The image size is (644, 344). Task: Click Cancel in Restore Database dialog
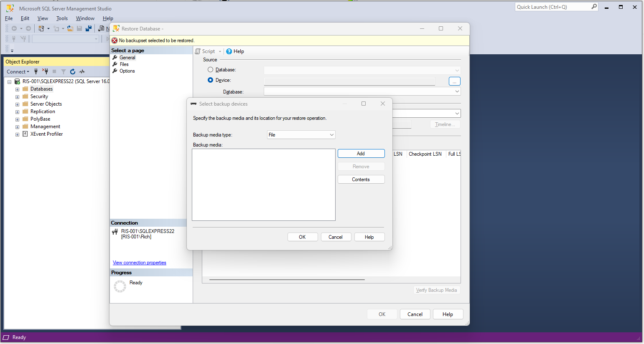(415, 314)
